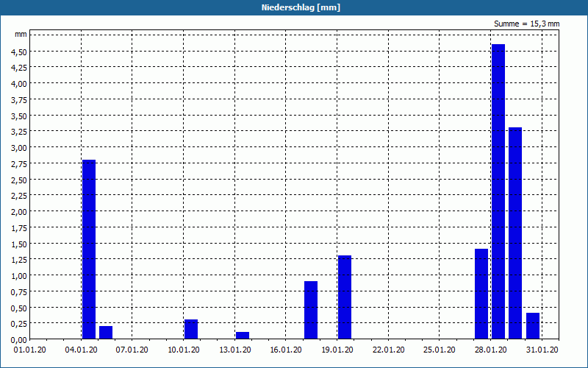Viewport: 588px width, 368px height.
Task: Click the x-axis label 19.01.20
Action: click(337, 350)
